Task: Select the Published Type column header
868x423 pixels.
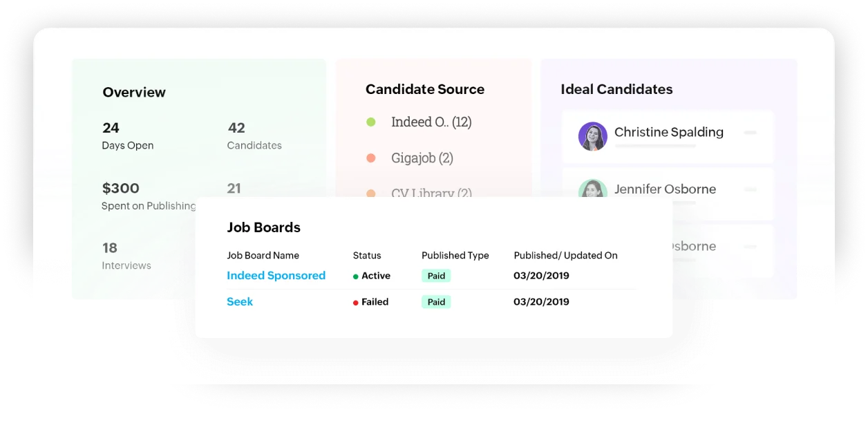Action: [455, 256]
